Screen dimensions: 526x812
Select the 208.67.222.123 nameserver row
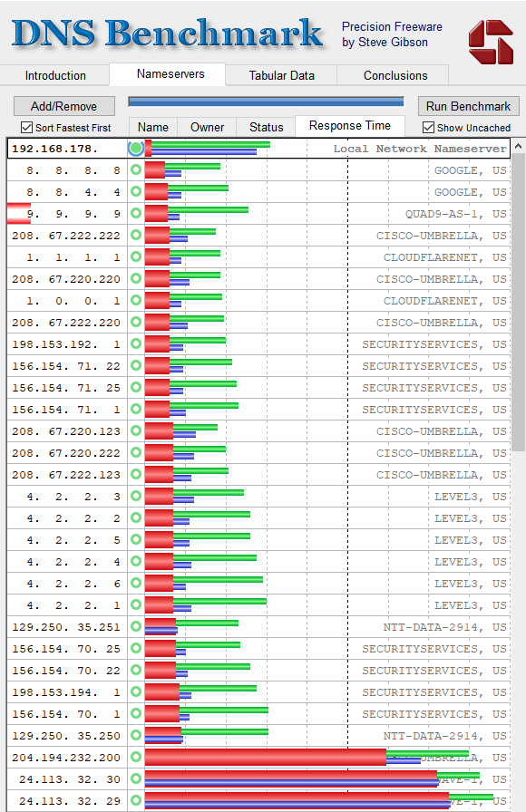[258, 474]
